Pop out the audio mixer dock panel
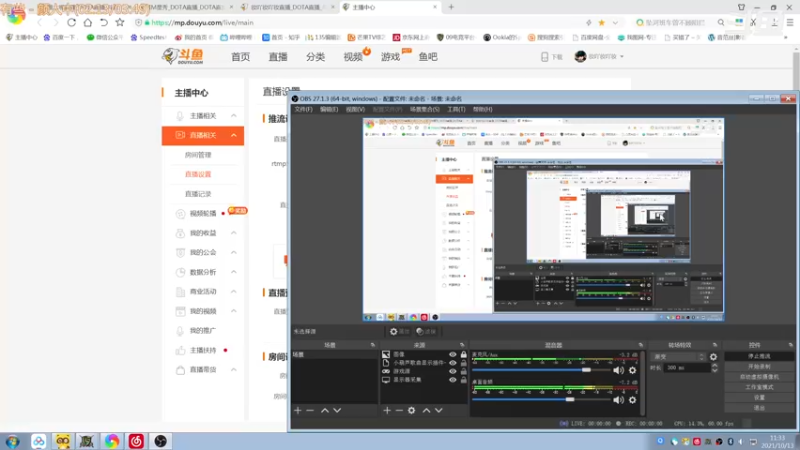Screen dimensions: 800x450 coord(641,345)
